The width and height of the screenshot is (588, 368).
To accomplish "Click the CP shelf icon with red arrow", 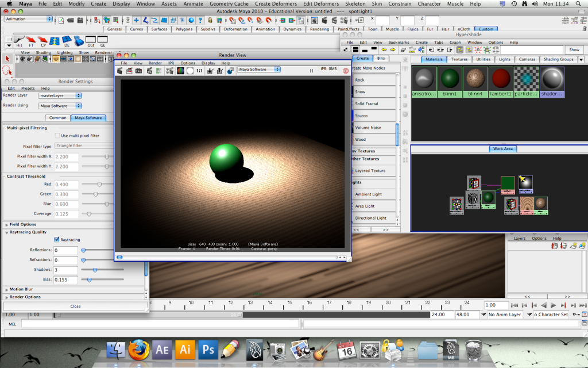I will [43, 41].
